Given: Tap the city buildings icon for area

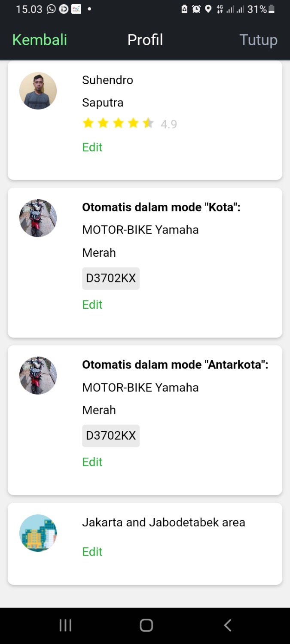Looking at the screenshot, I should [x=38, y=533].
